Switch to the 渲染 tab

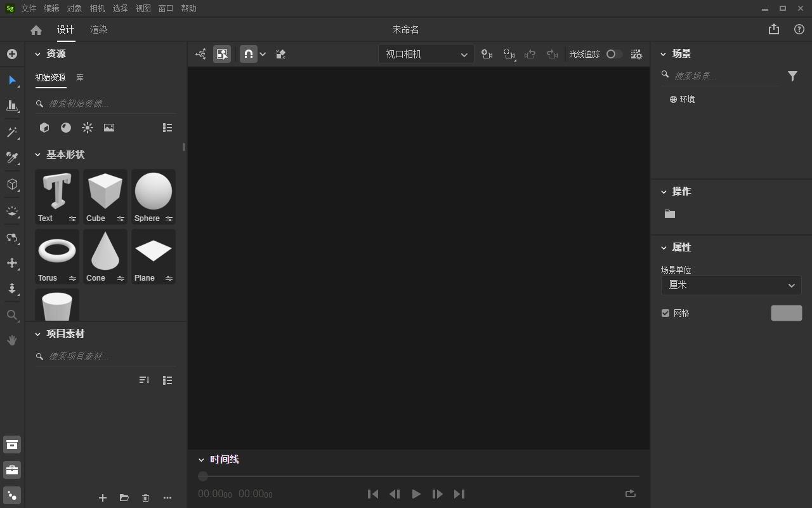tap(98, 30)
